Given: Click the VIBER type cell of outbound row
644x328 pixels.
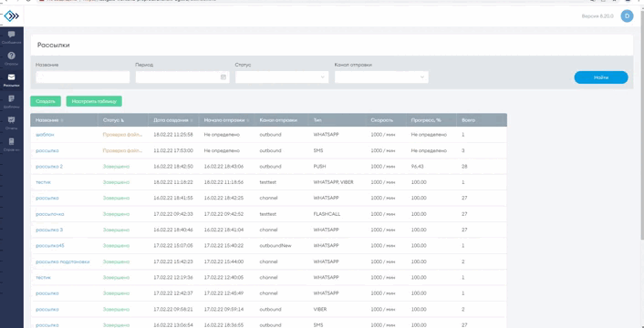Looking at the screenshot, I should (320, 309).
